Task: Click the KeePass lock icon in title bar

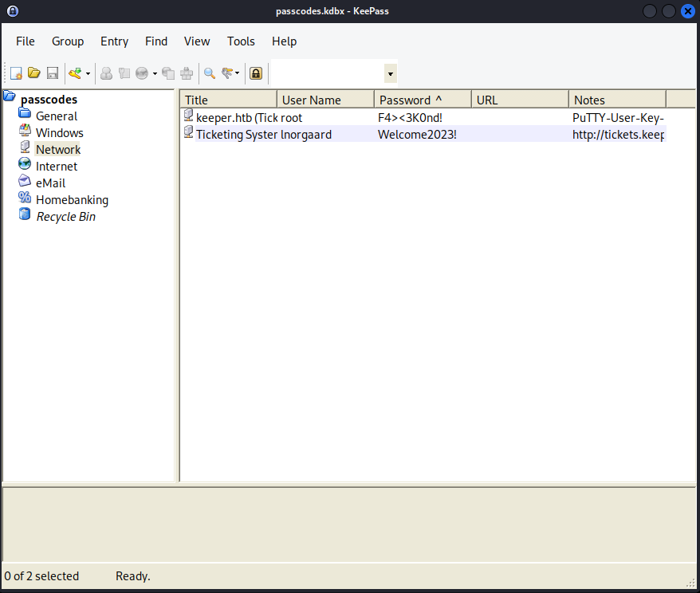Action: tap(13, 11)
